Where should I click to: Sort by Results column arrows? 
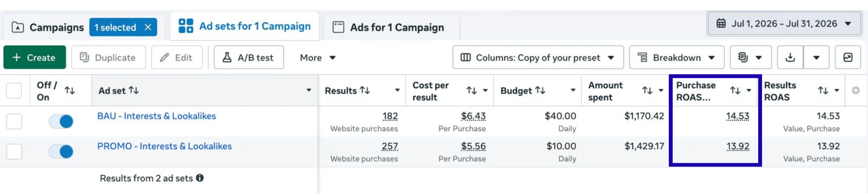click(365, 90)
